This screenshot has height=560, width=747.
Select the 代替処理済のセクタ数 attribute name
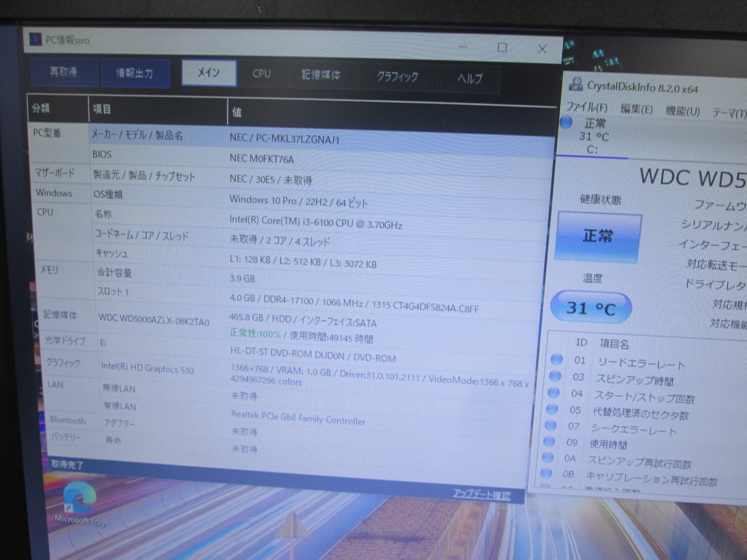point(641,413)
